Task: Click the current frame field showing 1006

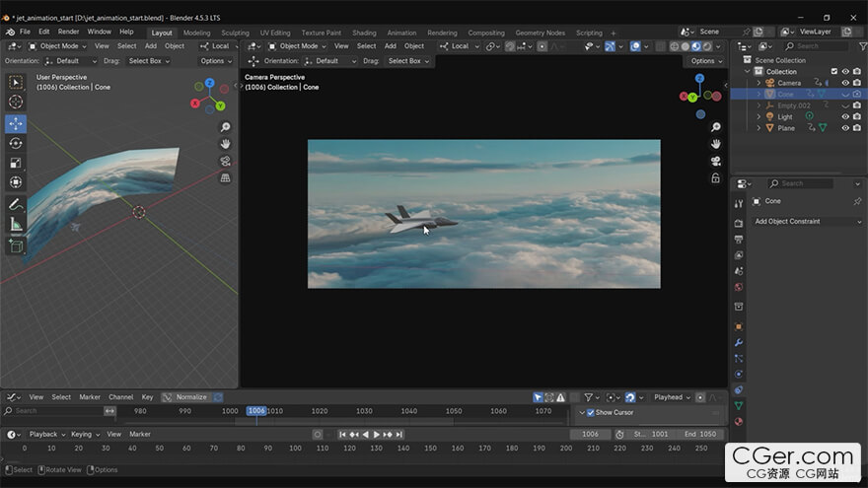Action: click(590, 434)
